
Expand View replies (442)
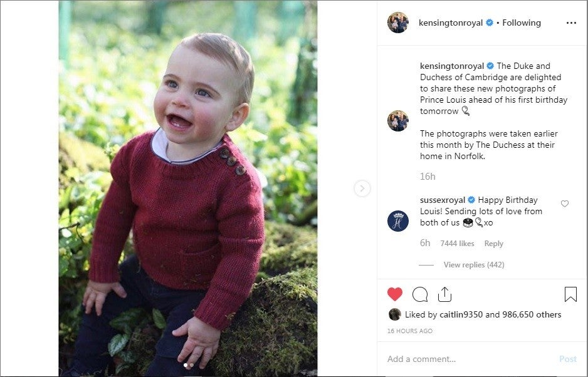tap(473, 265)
